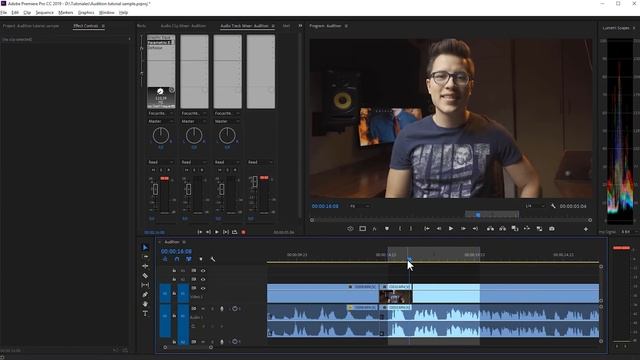
Task: Click the master channel strip volume fader
Action: click(255, 182)
